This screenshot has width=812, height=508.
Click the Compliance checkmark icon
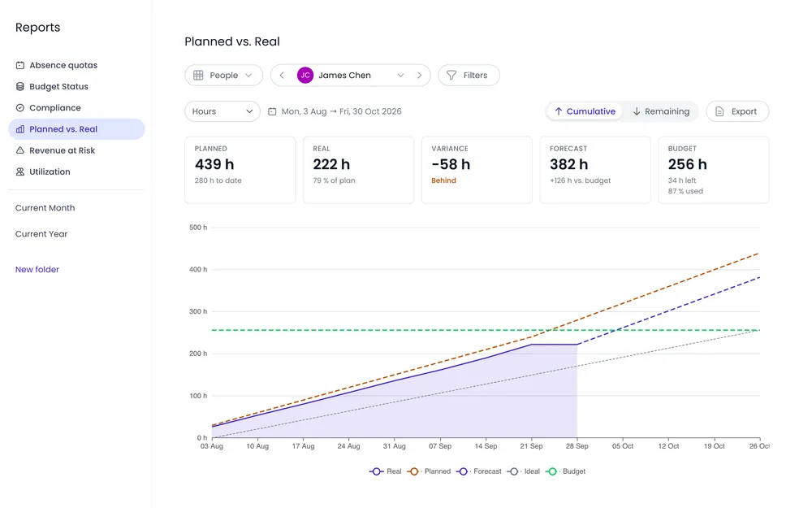tap(20, 108)
